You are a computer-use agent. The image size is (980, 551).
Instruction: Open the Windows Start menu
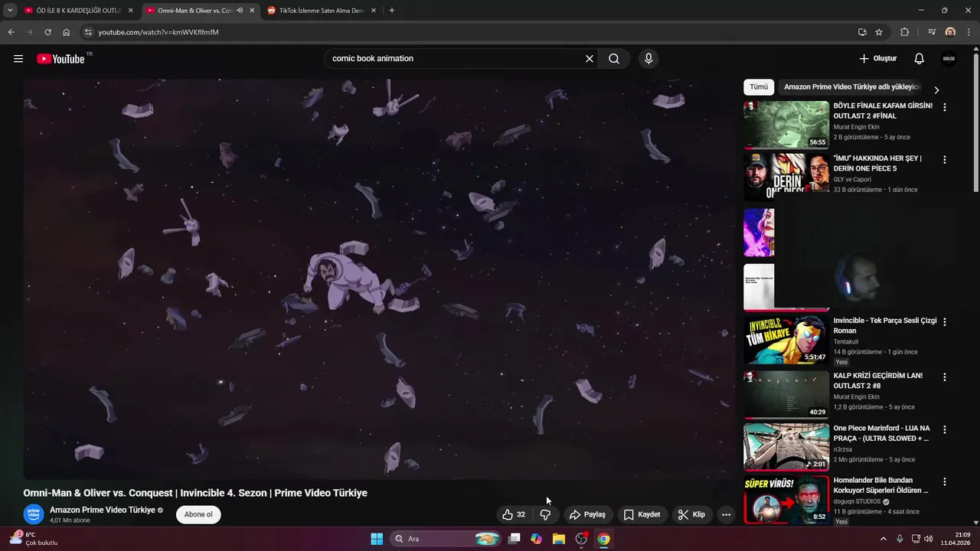click(377, 539)
